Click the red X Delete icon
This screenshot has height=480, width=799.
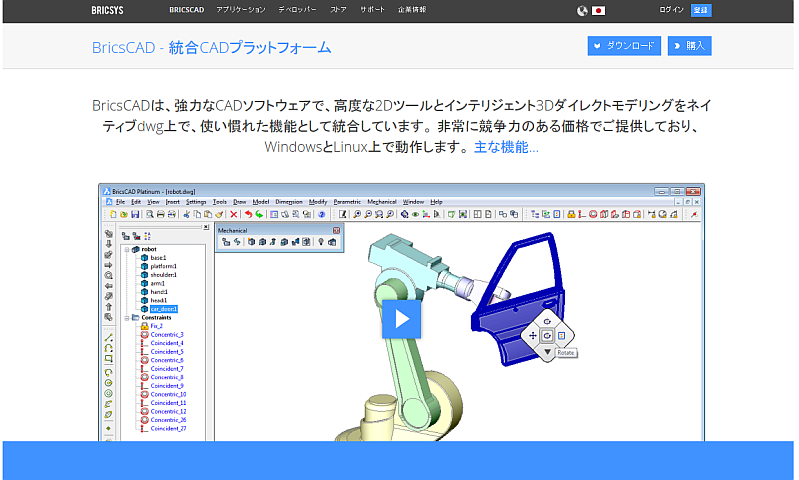233,215
